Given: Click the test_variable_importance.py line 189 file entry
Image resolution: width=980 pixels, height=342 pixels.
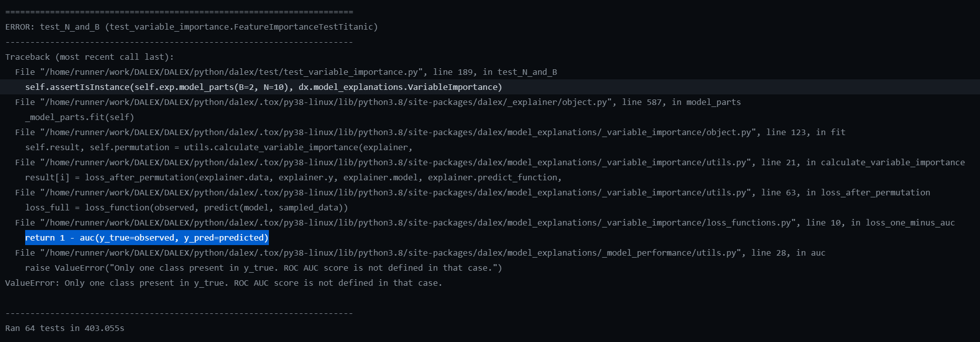Looking at the screenshot, I should (x=286, y=72).
